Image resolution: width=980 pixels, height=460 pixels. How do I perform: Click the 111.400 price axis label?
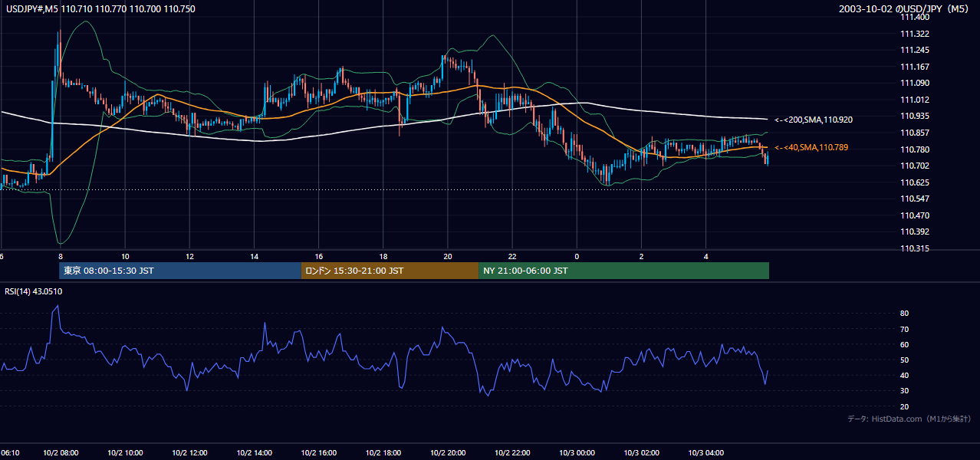pyautogui.click(x=914, y=18)
